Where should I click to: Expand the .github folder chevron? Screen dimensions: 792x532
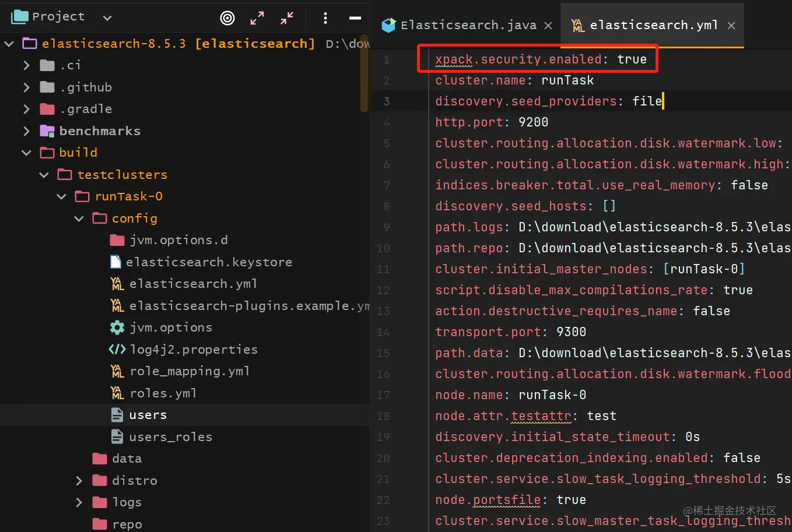pos(26,87)
